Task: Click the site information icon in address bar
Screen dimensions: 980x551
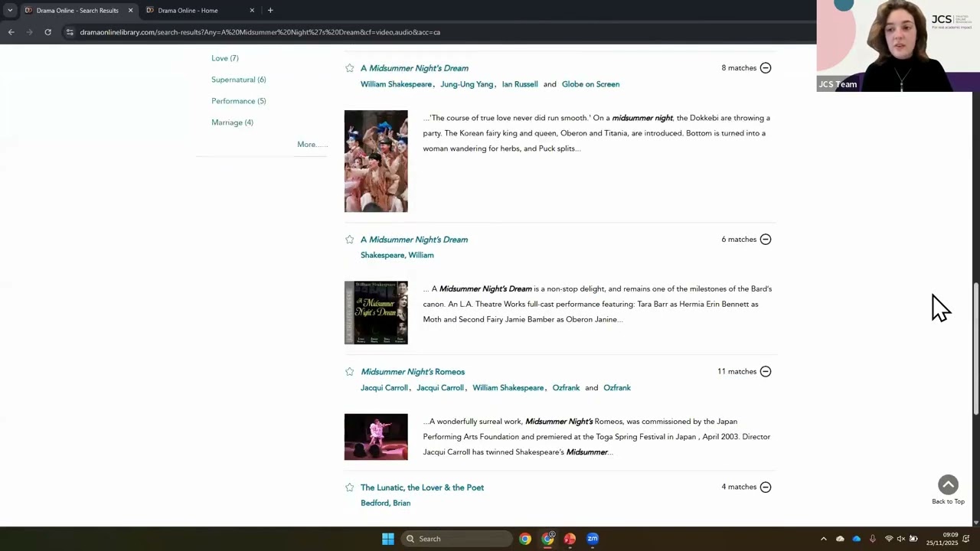Action: [70, 32]
